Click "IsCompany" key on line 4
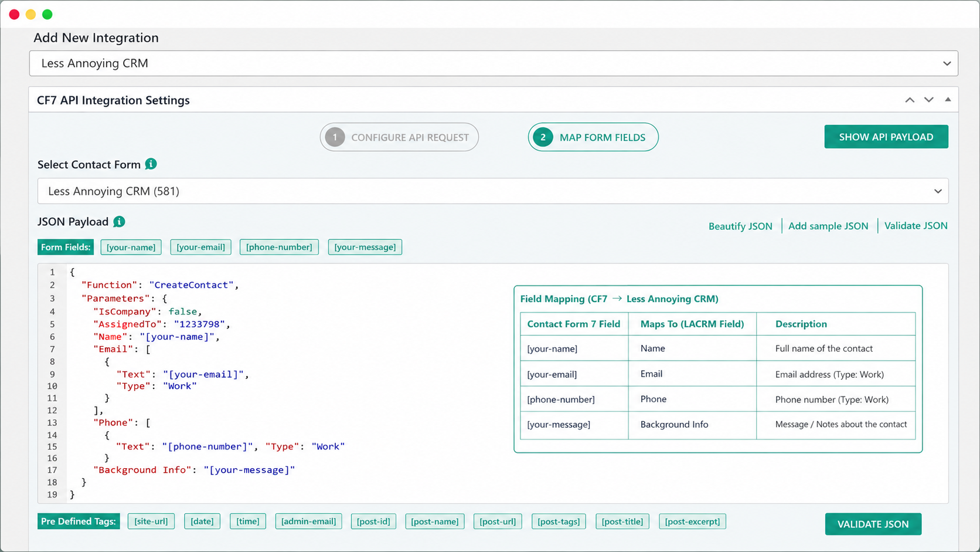The image size is (980, 552). coord(125,311)
